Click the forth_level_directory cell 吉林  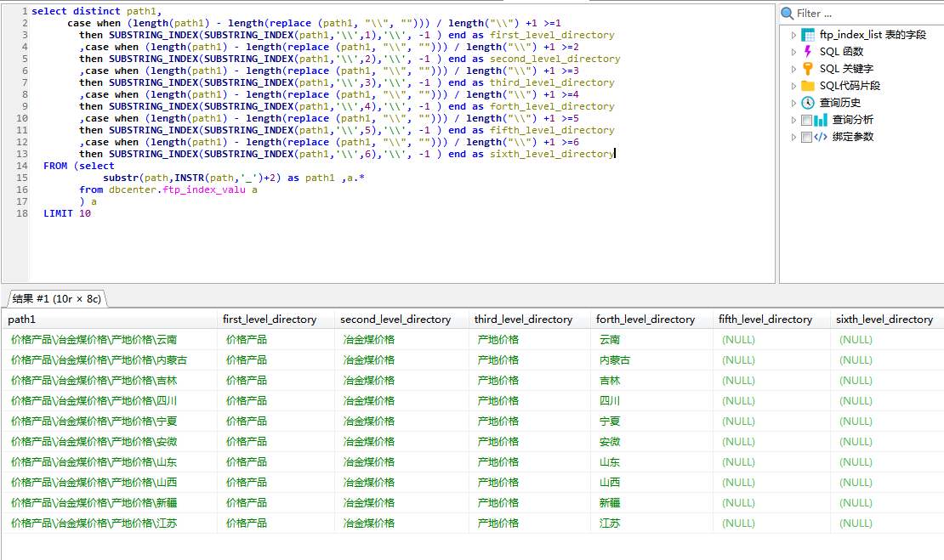tap(651, 381)
